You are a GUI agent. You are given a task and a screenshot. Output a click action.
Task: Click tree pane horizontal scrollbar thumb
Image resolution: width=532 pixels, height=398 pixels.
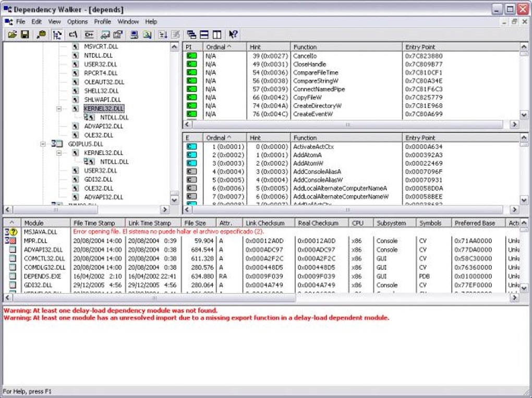click(x=56, y=209)
